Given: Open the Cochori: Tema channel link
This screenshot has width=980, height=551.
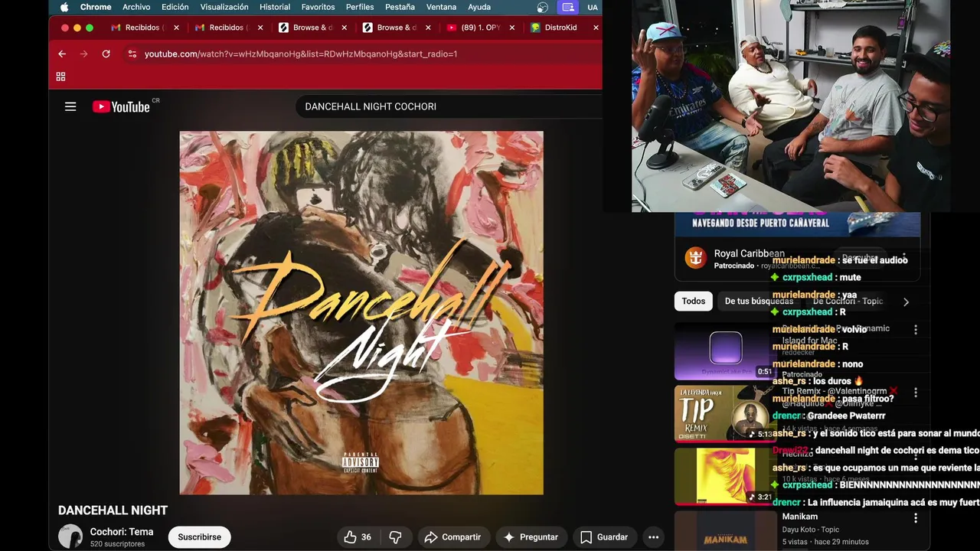Looking at the screenshot, I should (x=122, y=532).
